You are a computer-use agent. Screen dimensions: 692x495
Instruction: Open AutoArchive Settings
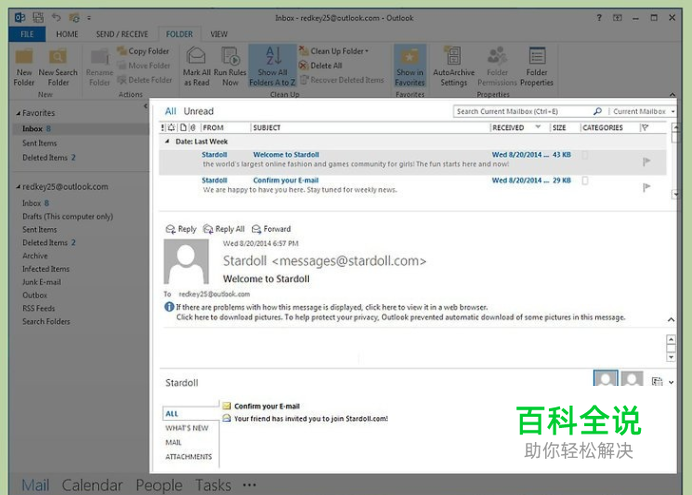[x=454, y=67]
